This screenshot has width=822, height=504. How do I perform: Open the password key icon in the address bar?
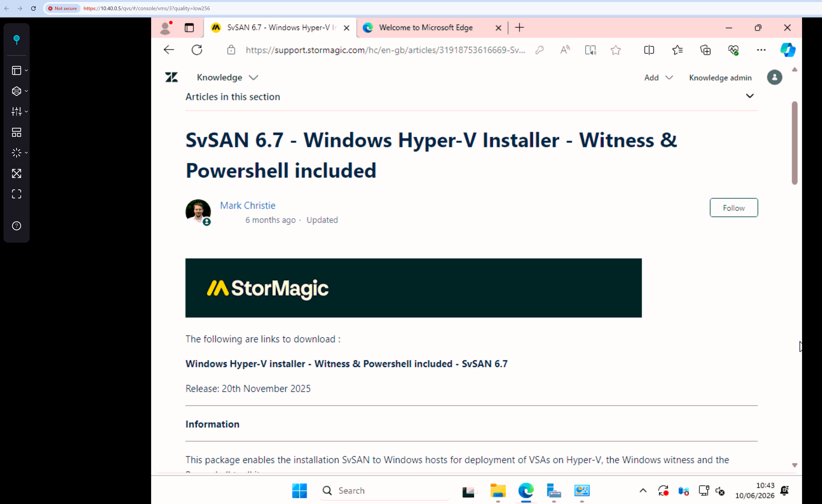[539, 50]
